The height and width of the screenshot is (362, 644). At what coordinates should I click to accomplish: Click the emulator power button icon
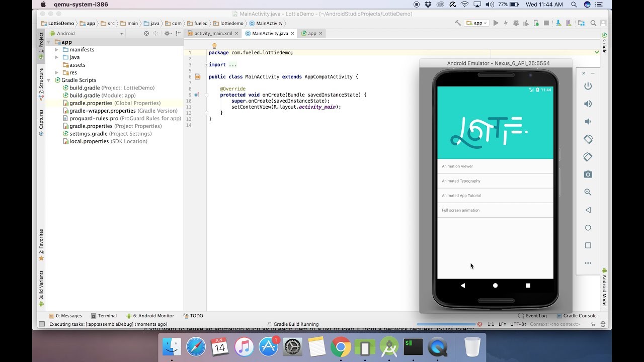(x=588, y=86)
